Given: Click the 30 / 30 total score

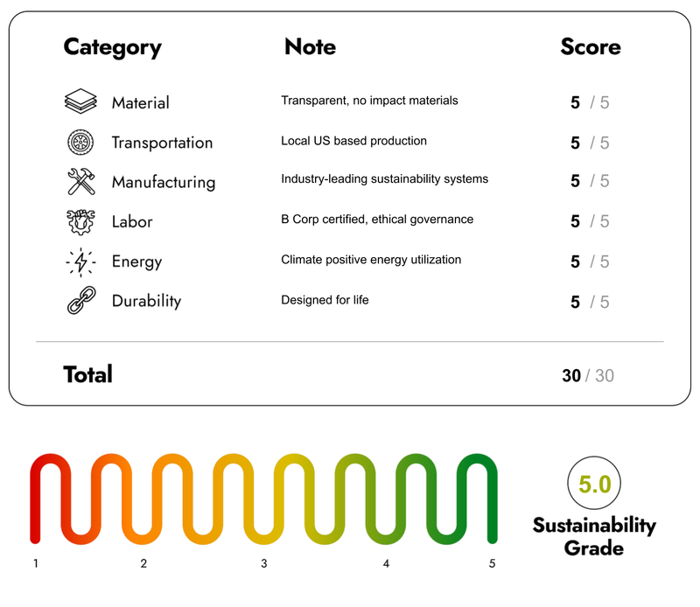Looking at the screenshot, I should (588, 376).
